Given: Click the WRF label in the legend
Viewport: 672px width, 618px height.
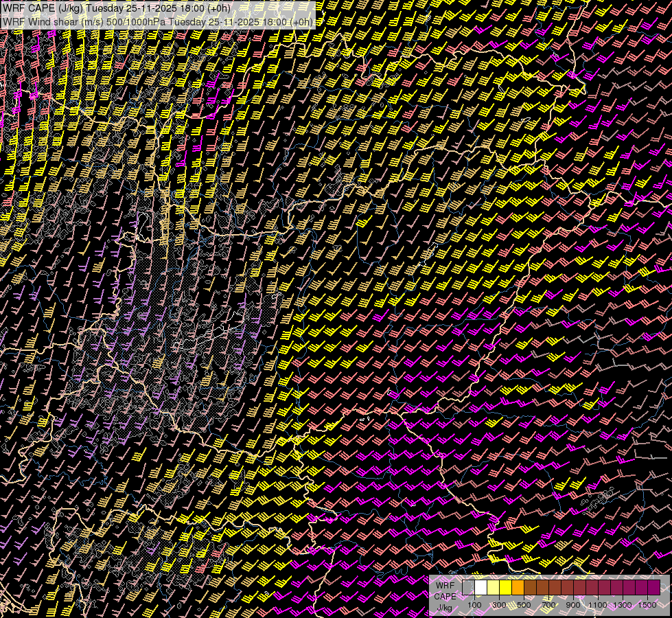Looking at the screenshot, I should click(445, 586).
